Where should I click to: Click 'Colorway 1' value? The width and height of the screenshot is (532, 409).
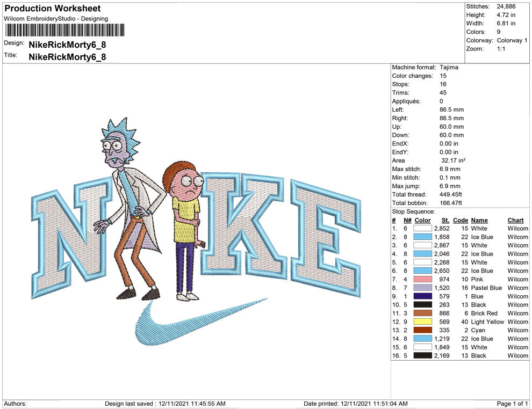512,40
